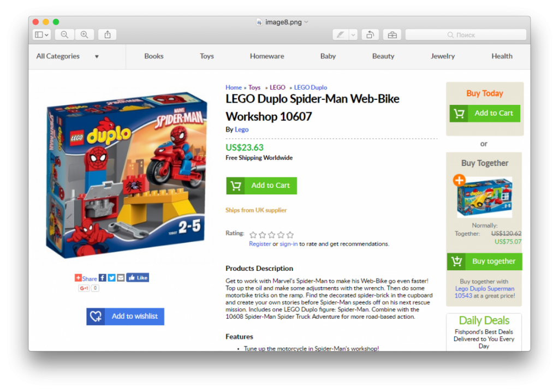Click the zoom out magnifier icon

tap(64, 34)
